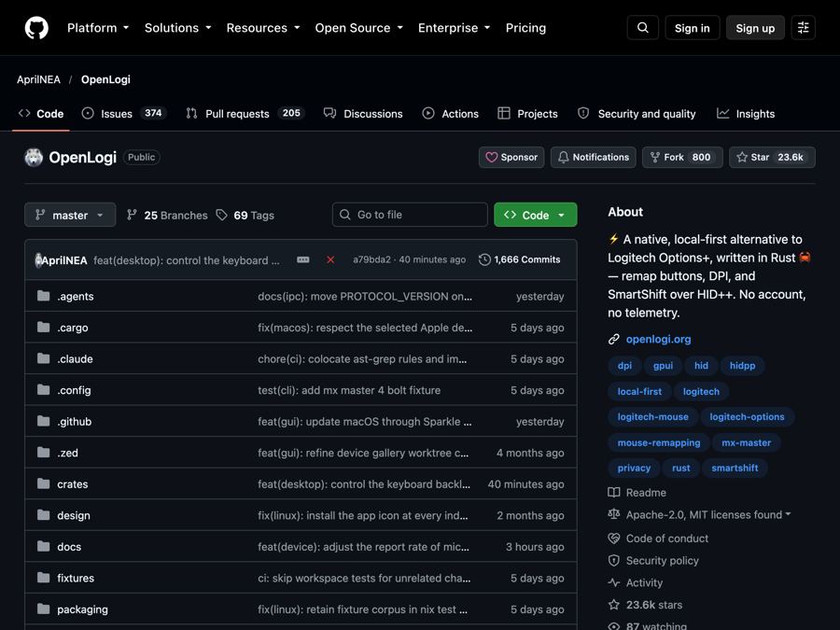
Task: Click the failed status X icon
Action: pos(330,259)
